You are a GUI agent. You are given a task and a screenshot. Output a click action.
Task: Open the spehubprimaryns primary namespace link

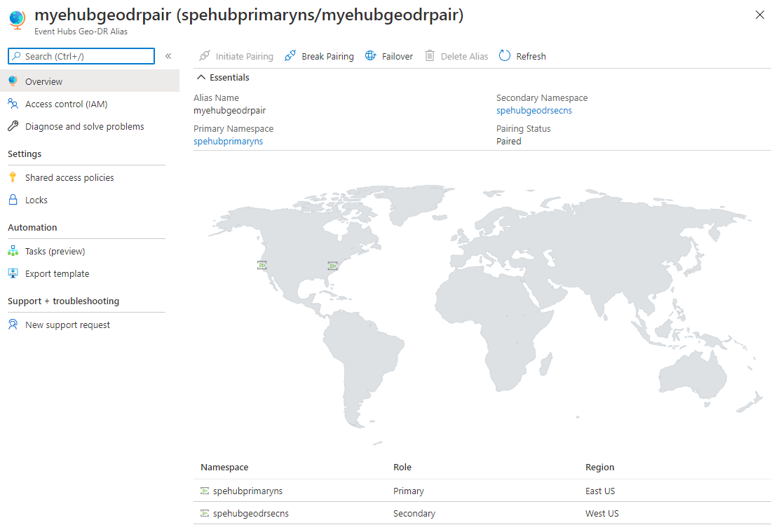coord(228,141)
